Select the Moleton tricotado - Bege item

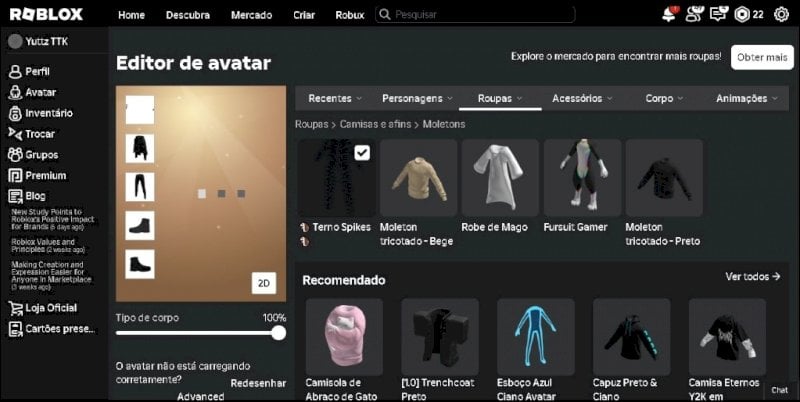[418, 178]
